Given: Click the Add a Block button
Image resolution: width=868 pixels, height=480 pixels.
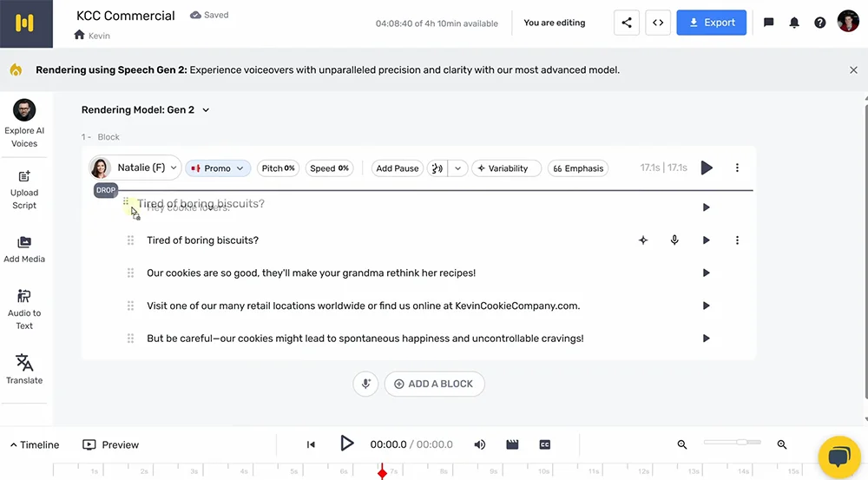Looking at the screenshot, I should 434,384.
